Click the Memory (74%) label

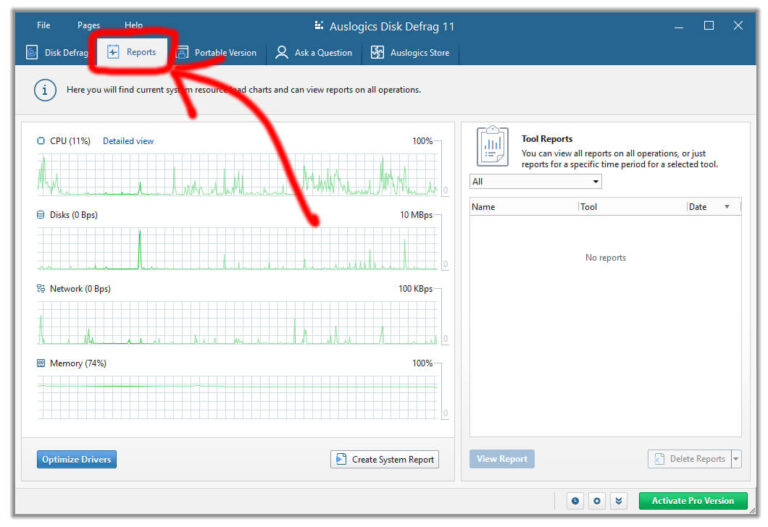pyautogui.click(x=78, y=363)
